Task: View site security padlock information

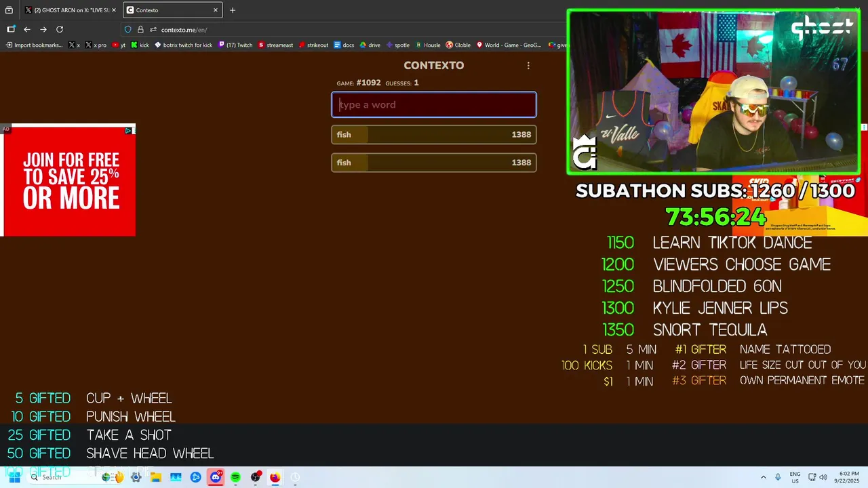Action: coord(140,30)
